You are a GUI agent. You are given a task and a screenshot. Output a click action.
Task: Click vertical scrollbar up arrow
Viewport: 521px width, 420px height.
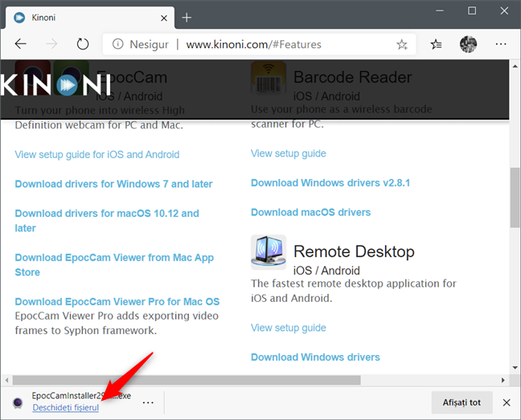click(x=515, y=66)
